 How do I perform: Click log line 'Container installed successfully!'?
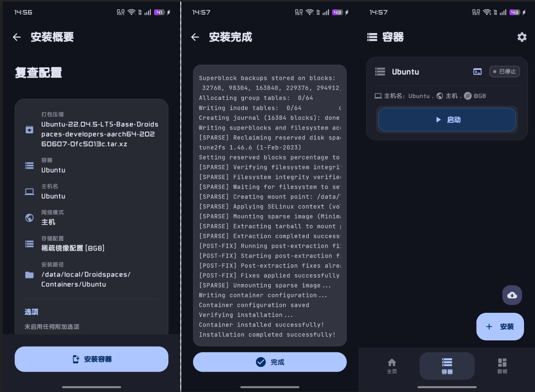pyautogui.click(x=261, y=325)
